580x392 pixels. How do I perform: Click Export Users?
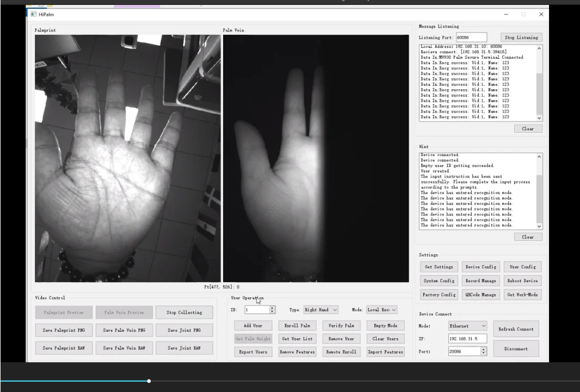point(254,352)
